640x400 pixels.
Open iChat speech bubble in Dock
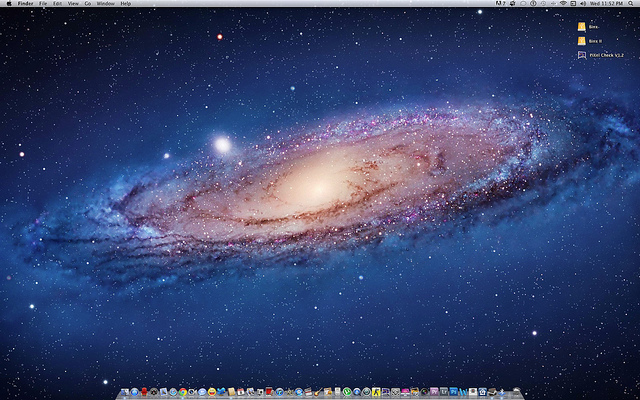coord(202,392)
